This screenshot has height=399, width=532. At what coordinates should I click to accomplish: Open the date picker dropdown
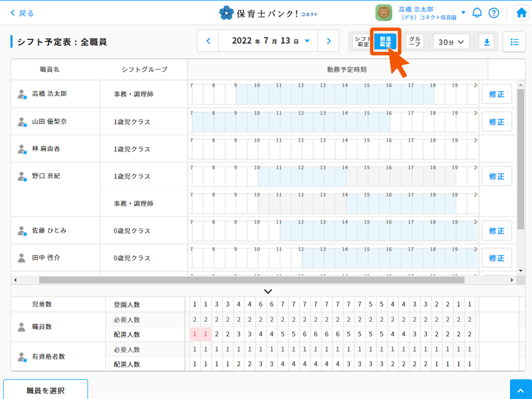tap(307, 41)
